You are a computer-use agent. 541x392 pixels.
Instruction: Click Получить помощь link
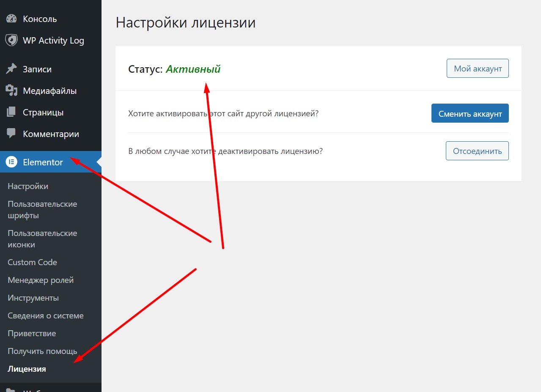(42, 351)
